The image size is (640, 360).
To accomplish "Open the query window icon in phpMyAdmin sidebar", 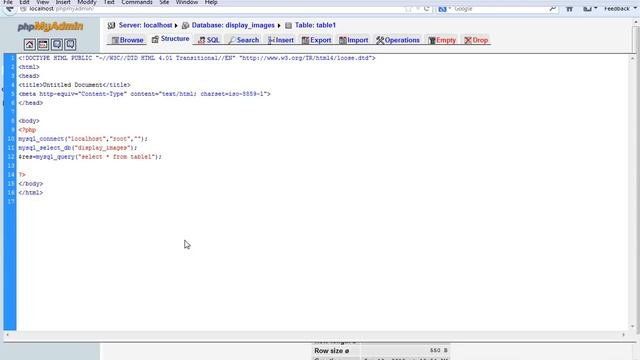I will [43, 44].
